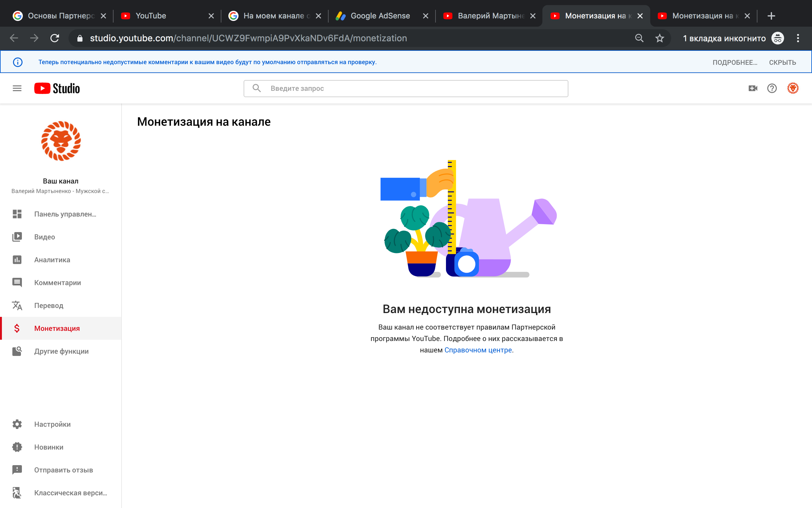Select the Другие функции menu item
The image size is (812, 508).
(61, 351)
